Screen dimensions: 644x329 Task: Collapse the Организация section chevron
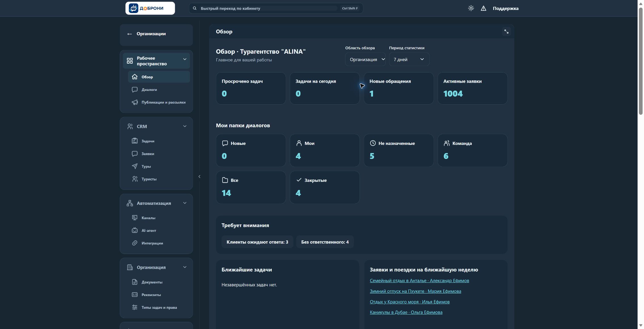pyautogui.click(x=185, y=267)
